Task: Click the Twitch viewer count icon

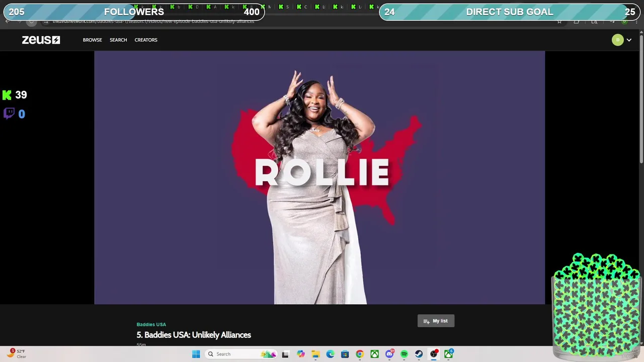Action: point(9,114)
